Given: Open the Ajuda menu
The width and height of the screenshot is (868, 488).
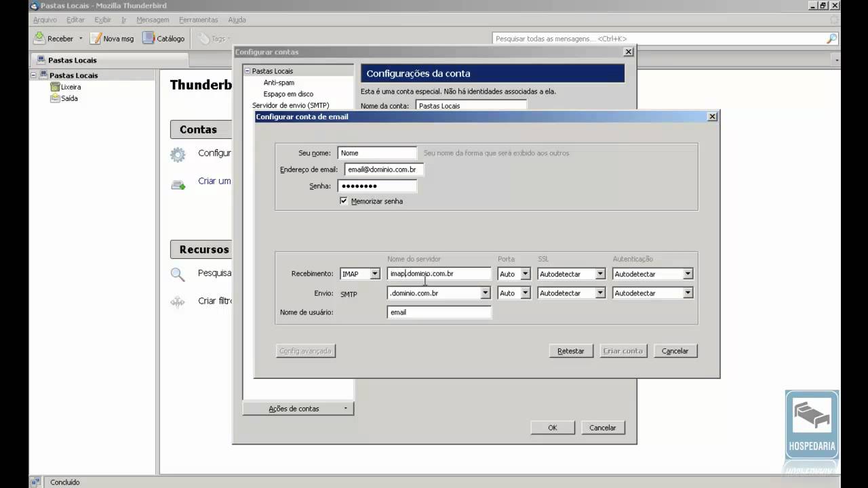Looking at the screenshot, I should click(237, 20).
